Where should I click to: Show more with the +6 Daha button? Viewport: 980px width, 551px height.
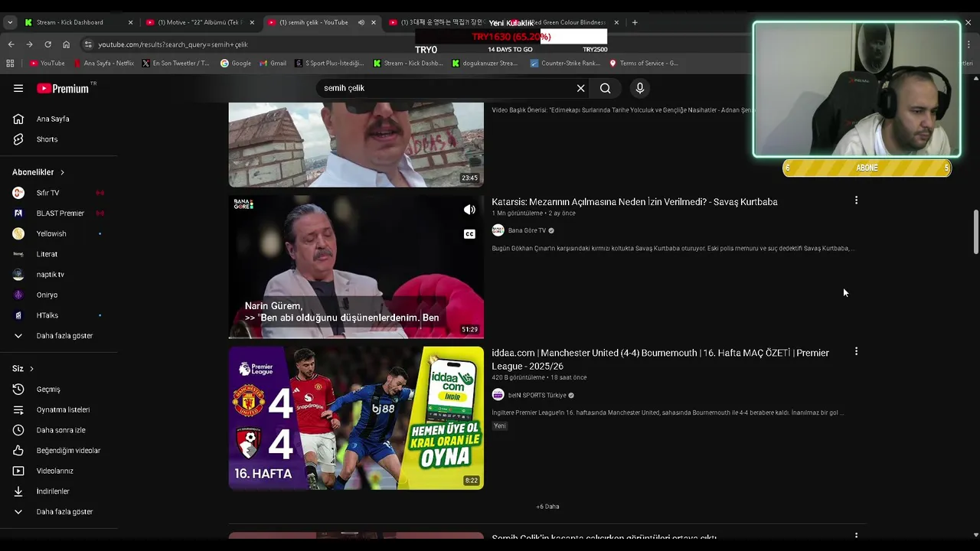click(547, 507)
